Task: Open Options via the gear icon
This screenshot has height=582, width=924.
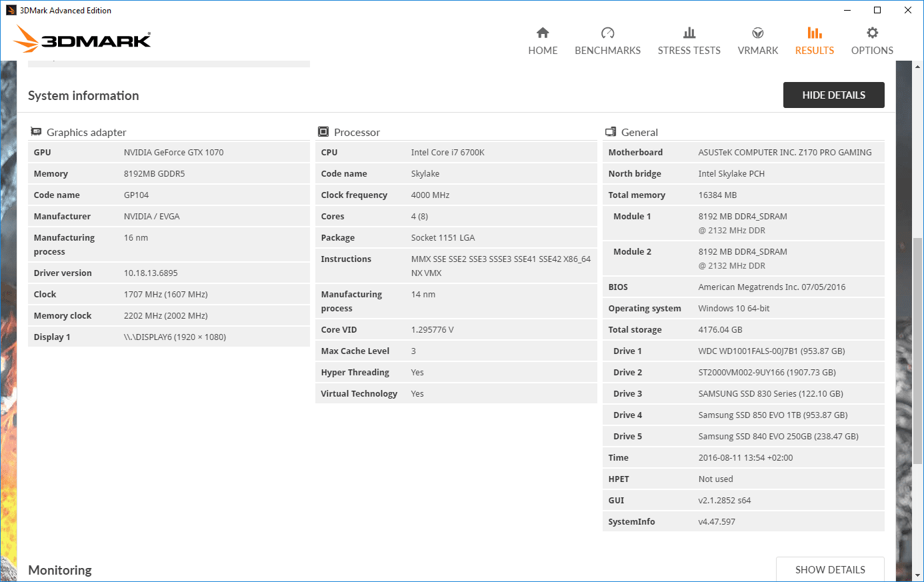Action: (x=872, y=33)
